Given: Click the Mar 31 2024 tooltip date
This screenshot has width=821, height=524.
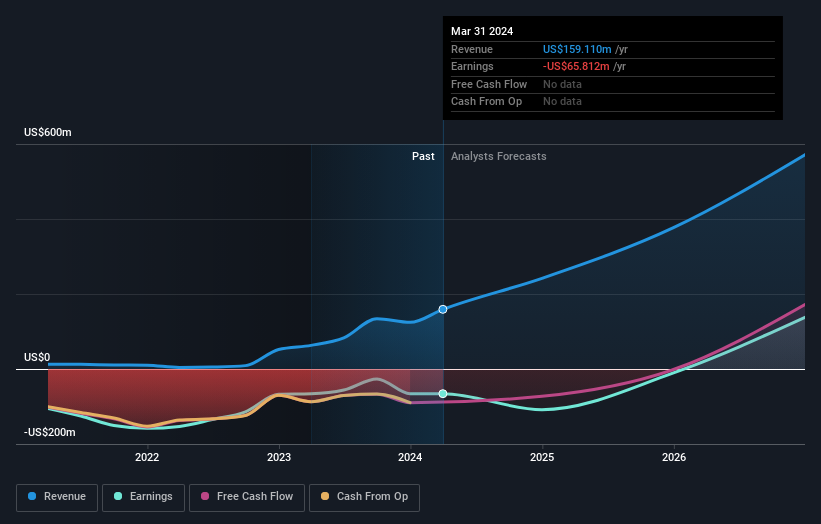Looking at the screenshot, I should 482,31.
